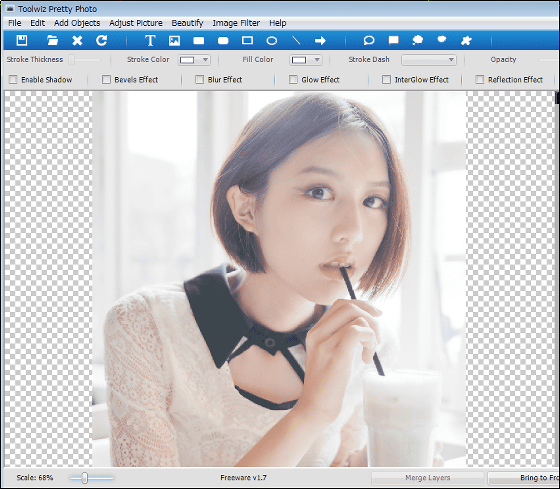The height and width of the screenshot is (489, 560).
Task: Toggle the Blur Effect checkbox
Action: pyautogui.click(x=200, y=79)
